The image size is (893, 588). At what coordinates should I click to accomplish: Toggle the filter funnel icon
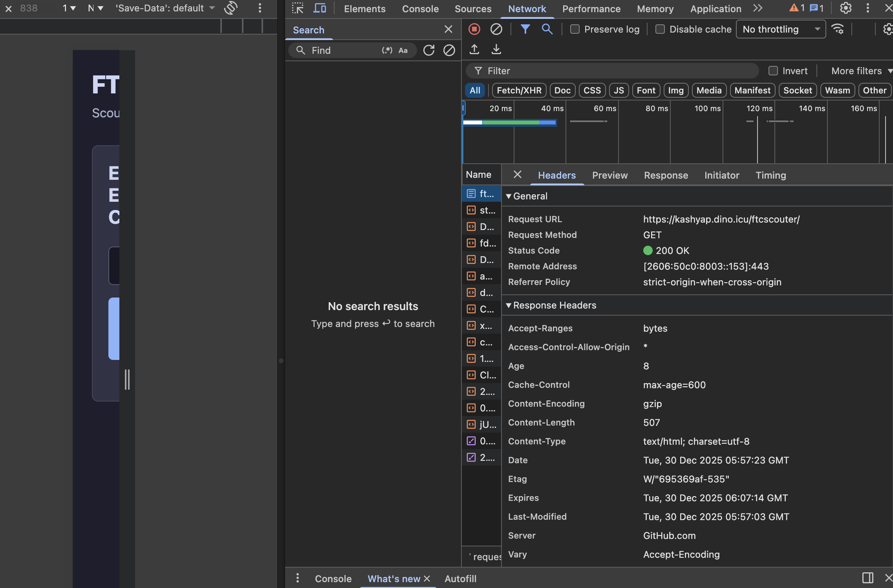(x=525, y=29)
